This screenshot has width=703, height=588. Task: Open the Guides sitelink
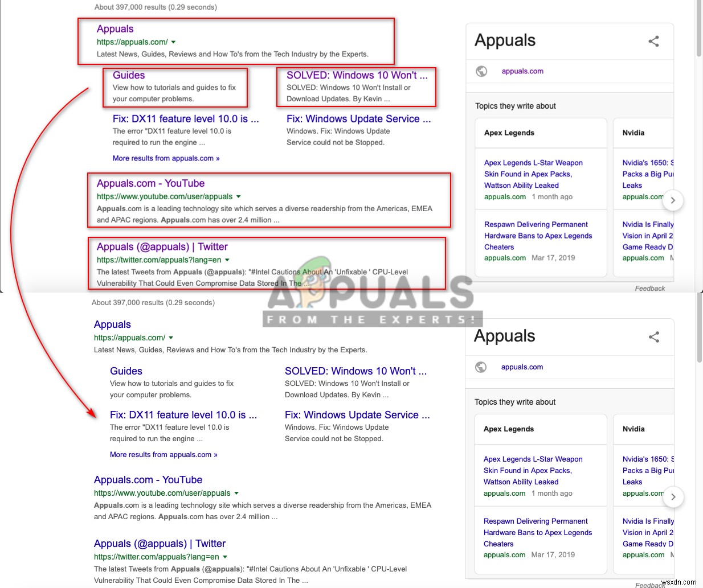tap(128, 75)
